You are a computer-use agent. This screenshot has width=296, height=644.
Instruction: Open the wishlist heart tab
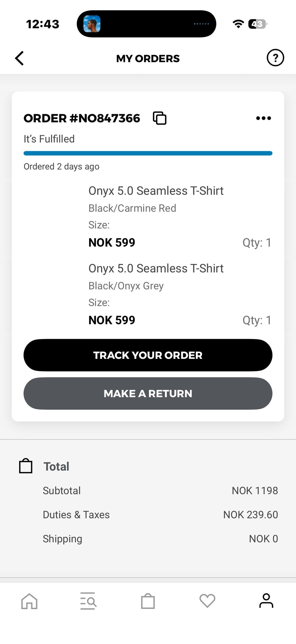[207, 601]
